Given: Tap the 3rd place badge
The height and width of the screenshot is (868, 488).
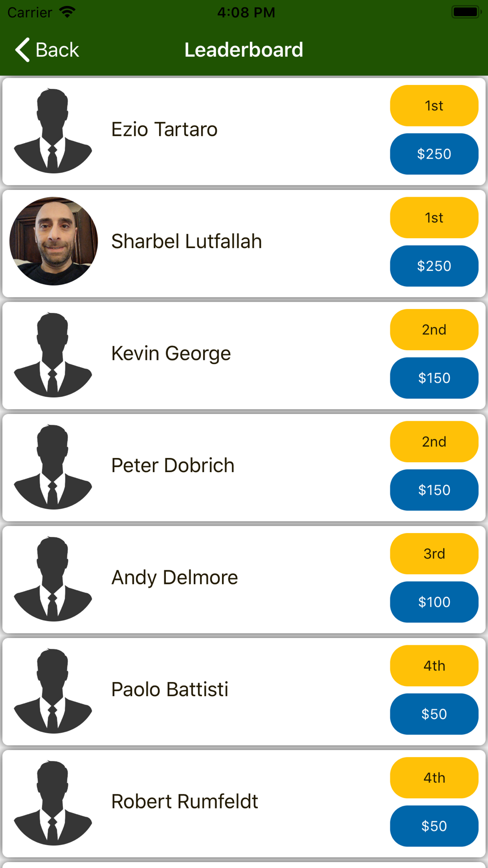Looking at the screenshot, I should click(x=434, y=554).
